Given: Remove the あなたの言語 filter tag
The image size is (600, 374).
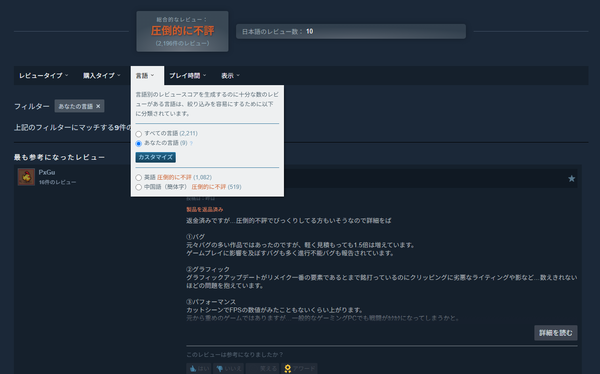Looking at the screenshot, I should (x=98, y=106).
